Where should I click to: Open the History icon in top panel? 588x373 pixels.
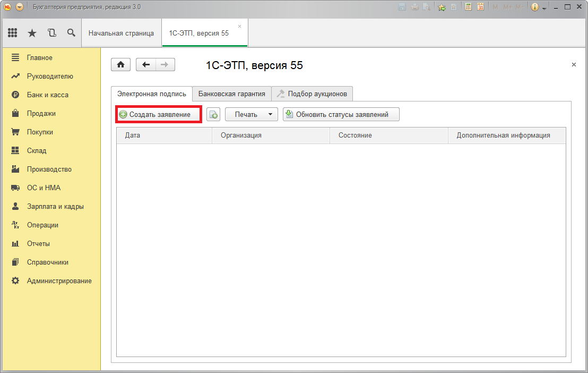tap(51, 33)
